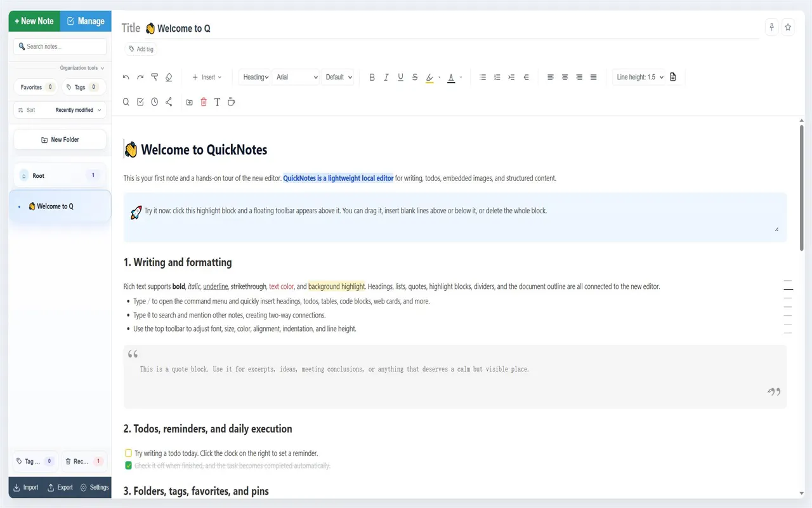Delete the note with red trash icon

[204, 102]
